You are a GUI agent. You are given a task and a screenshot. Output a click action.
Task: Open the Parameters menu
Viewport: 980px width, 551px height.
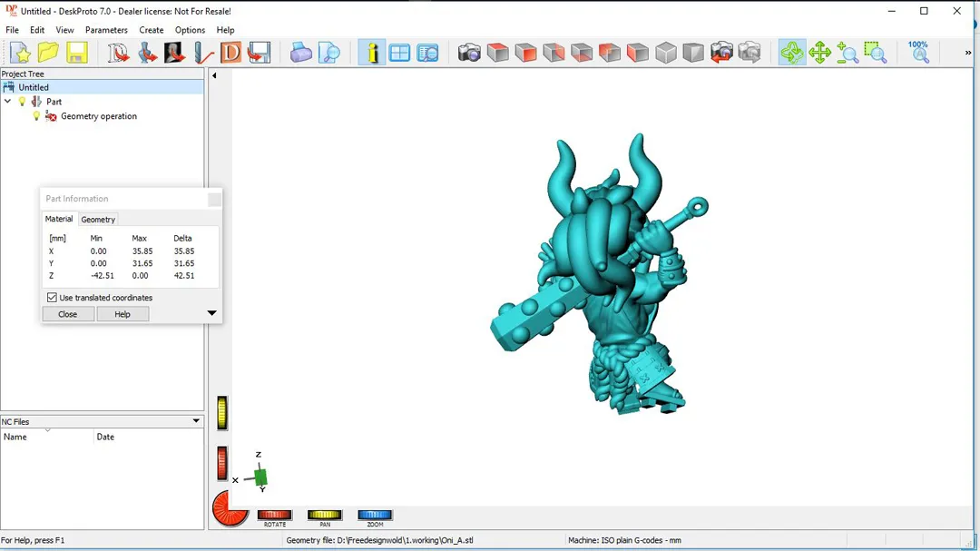[106, 30]
